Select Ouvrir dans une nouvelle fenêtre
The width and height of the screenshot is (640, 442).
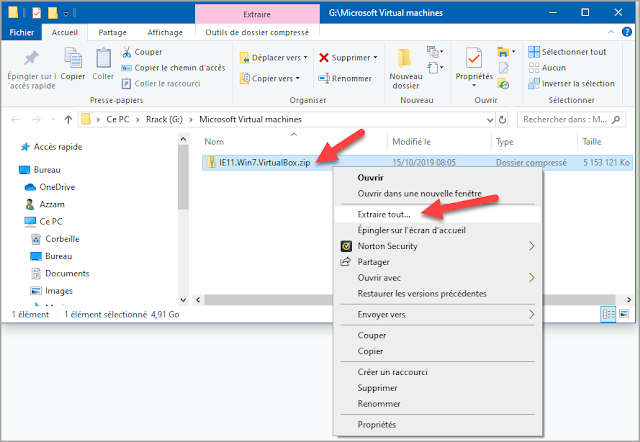438,193
